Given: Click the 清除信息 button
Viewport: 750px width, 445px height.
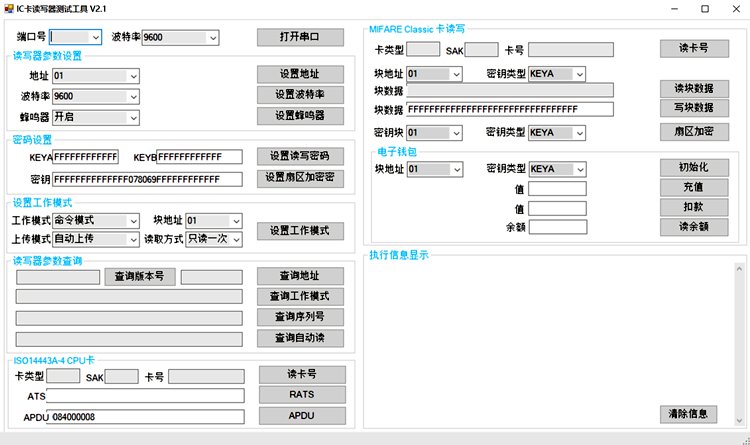Looking at the screenshot, I should point(688,414).
